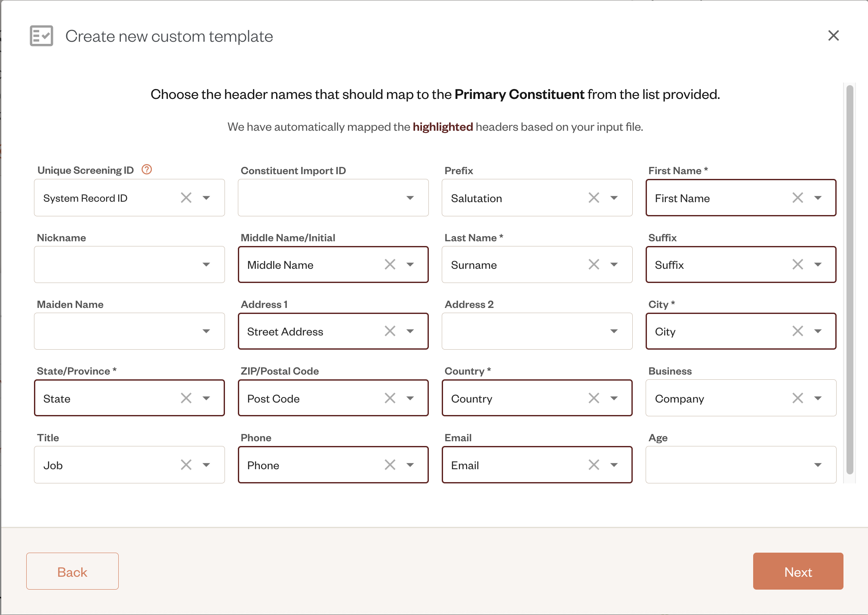
Task: Remove the Surname mapping
Action: (x=594, y=264)
